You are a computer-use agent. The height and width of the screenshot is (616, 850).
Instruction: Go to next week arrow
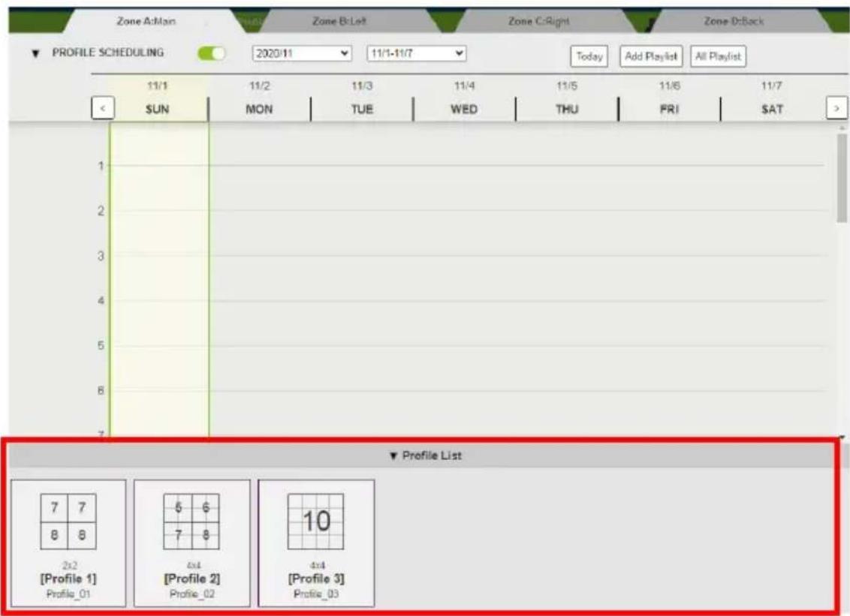click(836, 108)
